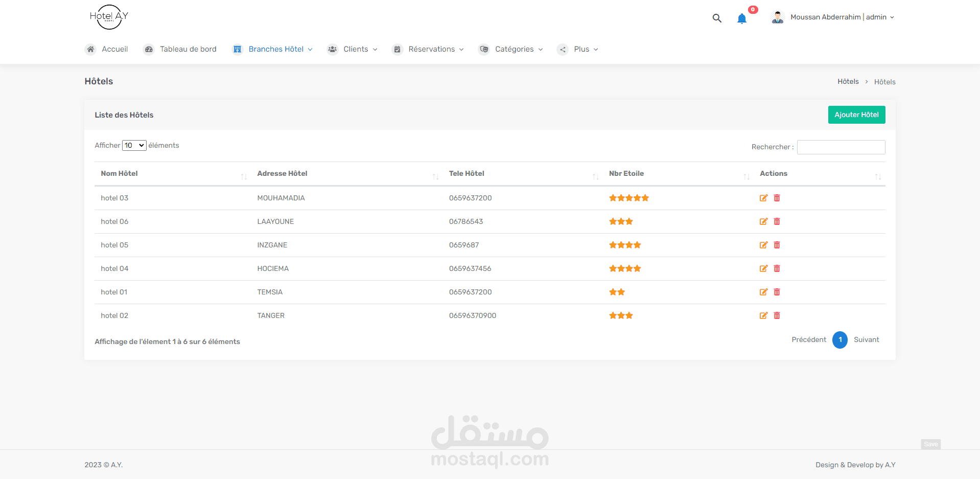Delete hotel 06 with the trash icon
This screenshot has height=479, width=980.
777,221
